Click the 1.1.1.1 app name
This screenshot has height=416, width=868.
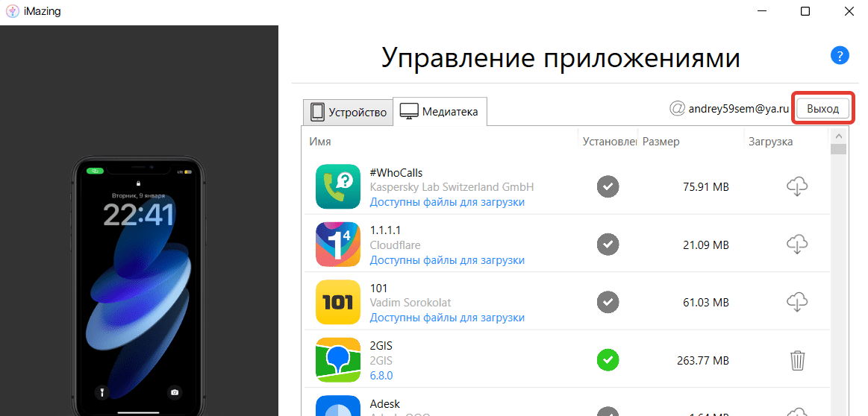[x=385, y=230]
